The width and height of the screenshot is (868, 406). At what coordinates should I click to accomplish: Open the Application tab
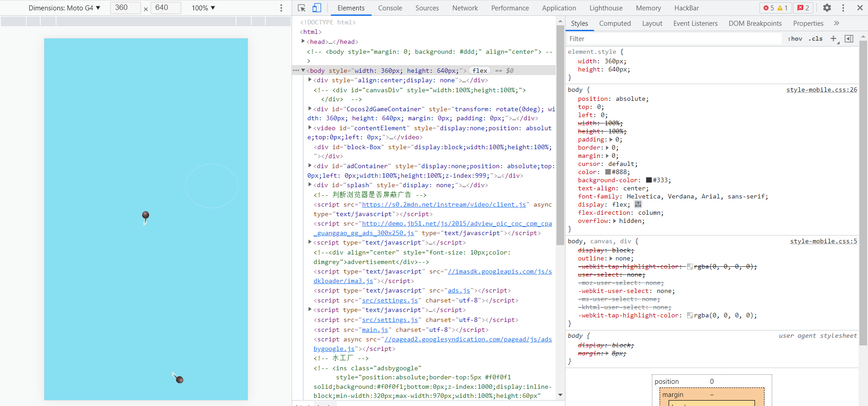[559, 8]
